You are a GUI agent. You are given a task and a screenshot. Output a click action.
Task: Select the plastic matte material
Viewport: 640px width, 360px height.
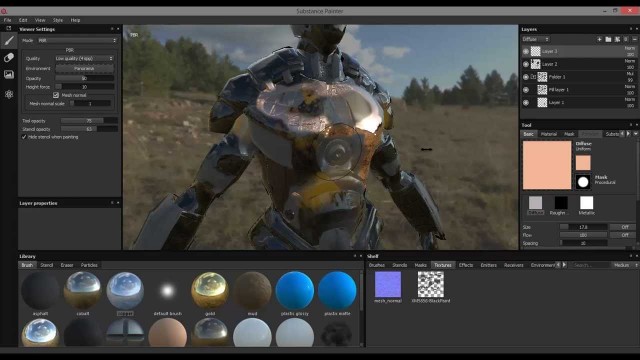(337, 291)
